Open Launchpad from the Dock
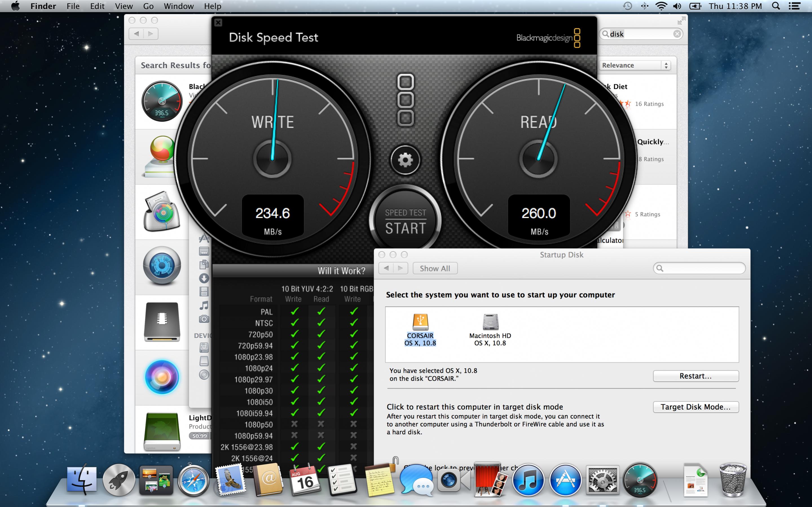The width and height of the screenshot is (812, 507). 118,480
